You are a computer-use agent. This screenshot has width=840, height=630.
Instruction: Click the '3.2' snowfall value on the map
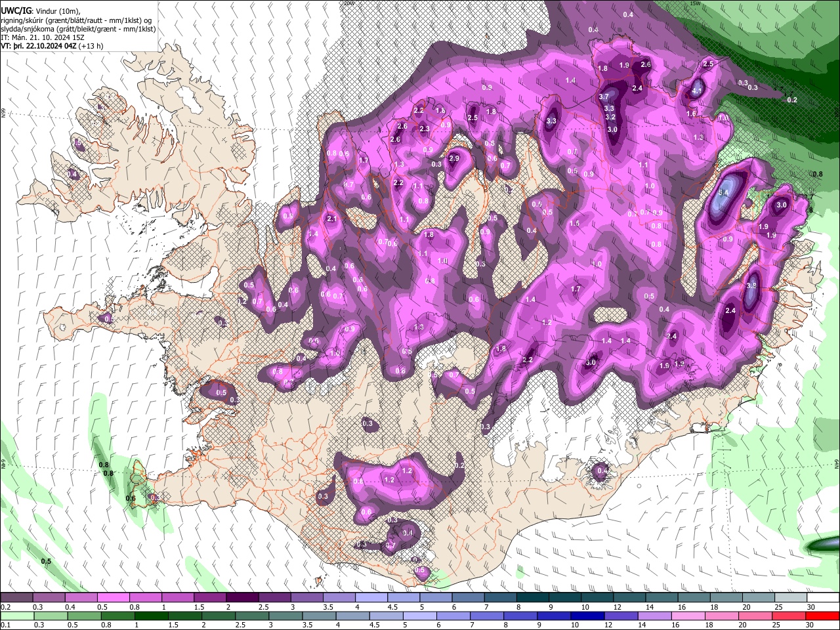(x=610, y=117)
